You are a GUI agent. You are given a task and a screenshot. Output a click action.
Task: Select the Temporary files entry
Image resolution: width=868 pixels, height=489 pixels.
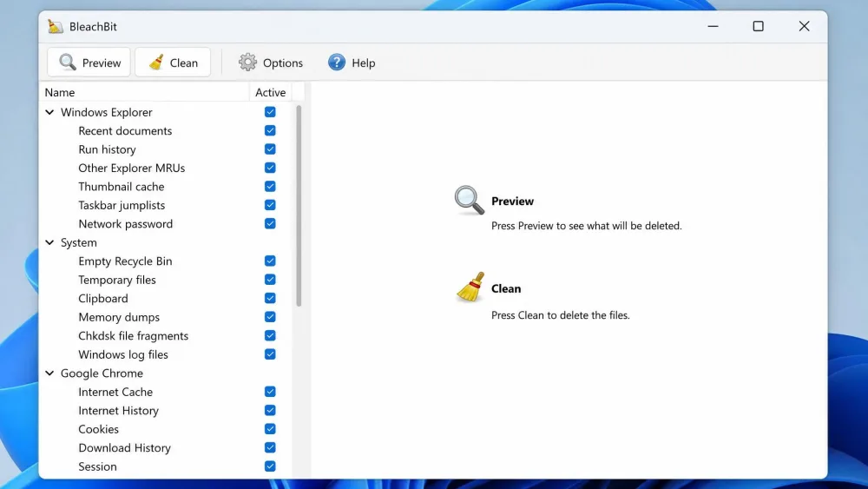[117, 281]
